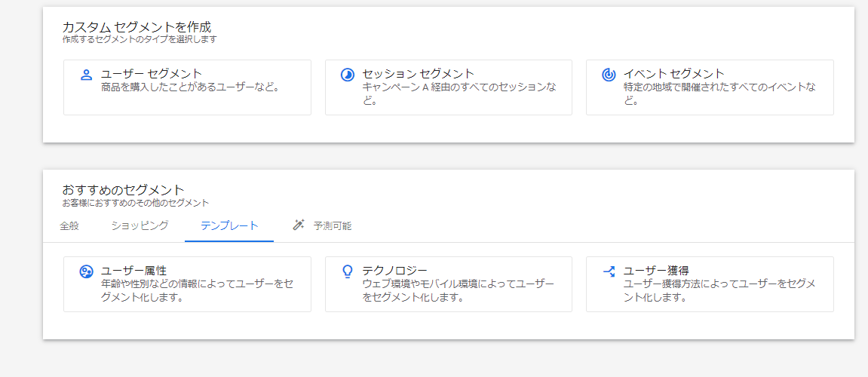Select the ユーザー獲得 template title
868x377 pixels.
pyautogui.click(x=655, y=270)
